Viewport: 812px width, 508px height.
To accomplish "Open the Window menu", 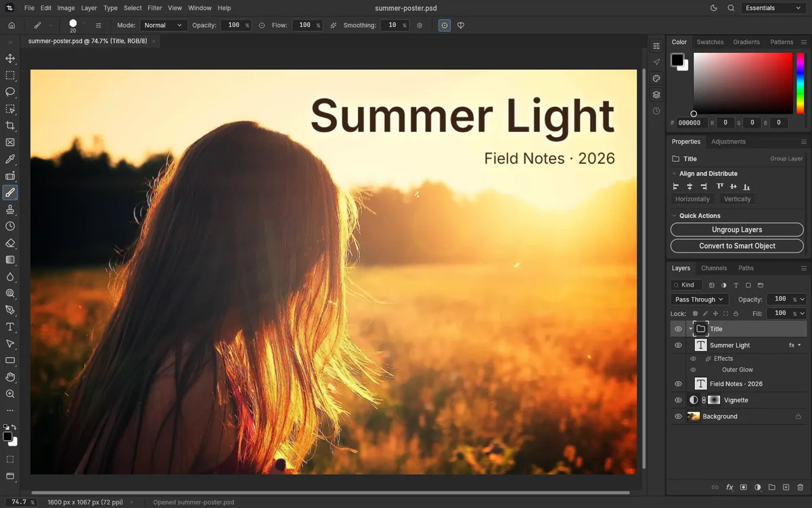I will pyautogui.click(x=200, y=8).
